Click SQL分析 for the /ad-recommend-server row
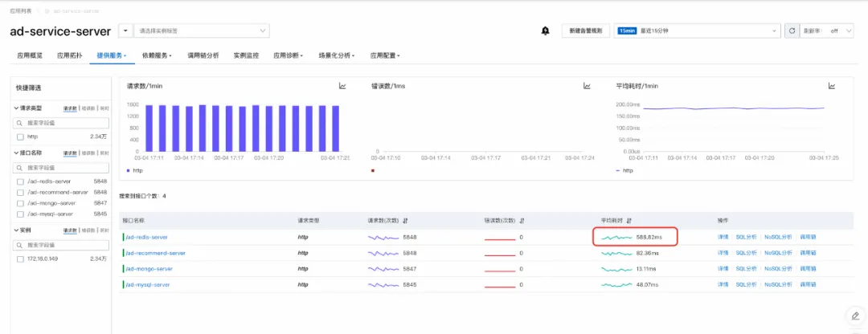 pyautogui.click(x=746, y=253)
